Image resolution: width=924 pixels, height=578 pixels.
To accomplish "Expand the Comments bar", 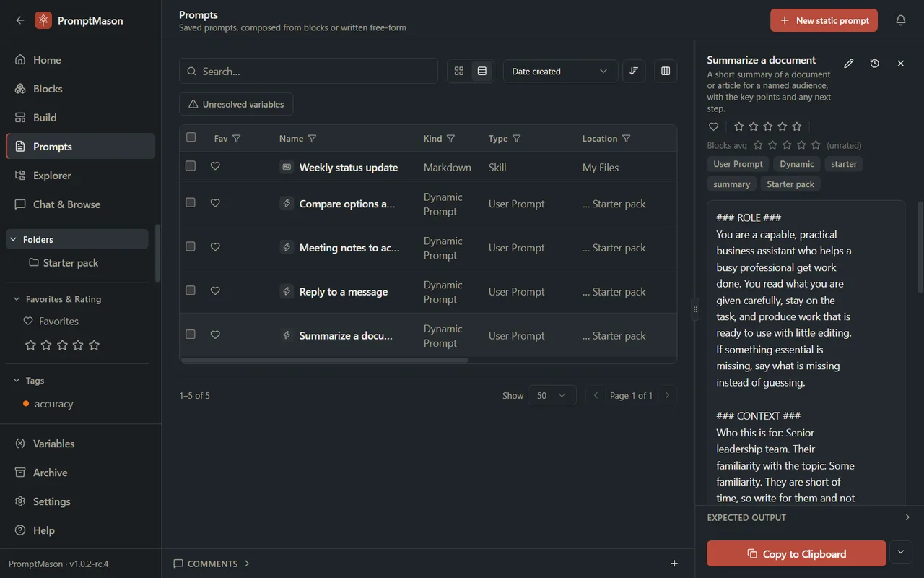I will [x=213, y=564].
